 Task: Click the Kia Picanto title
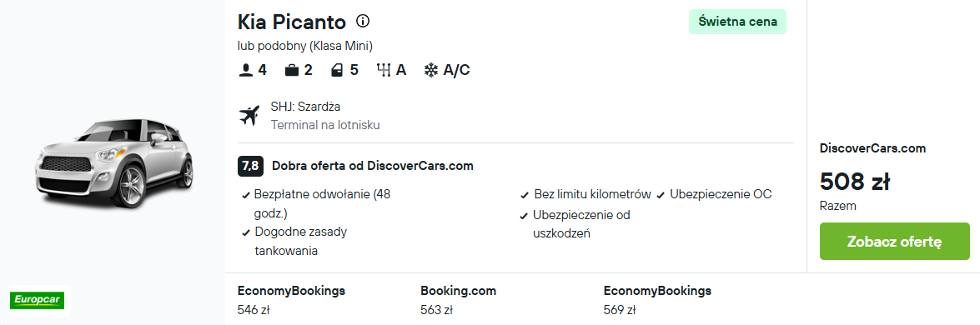coord(291,22)
